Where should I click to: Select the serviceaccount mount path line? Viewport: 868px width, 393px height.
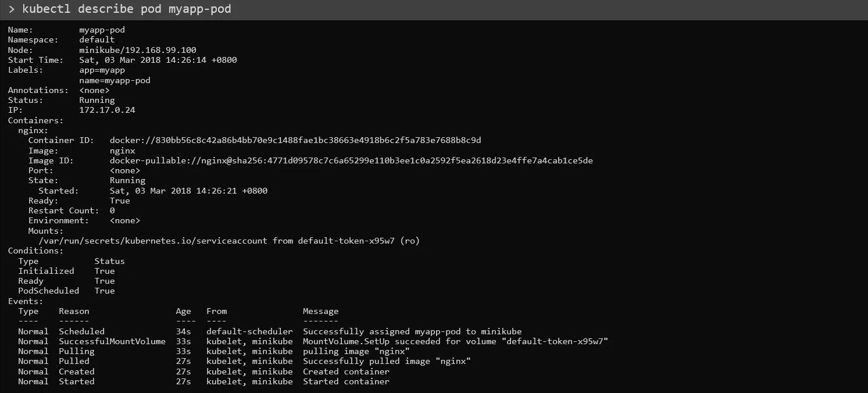pyautogui.click(x=228, y=241)
